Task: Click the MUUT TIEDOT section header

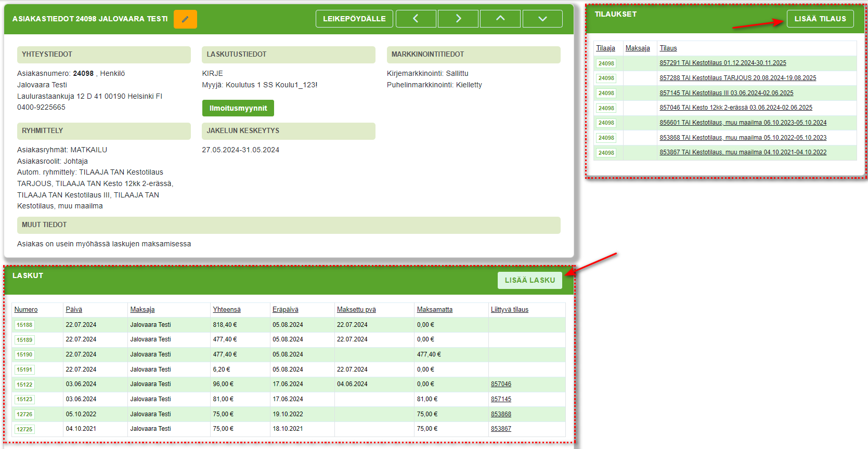Action: point(289,225)
